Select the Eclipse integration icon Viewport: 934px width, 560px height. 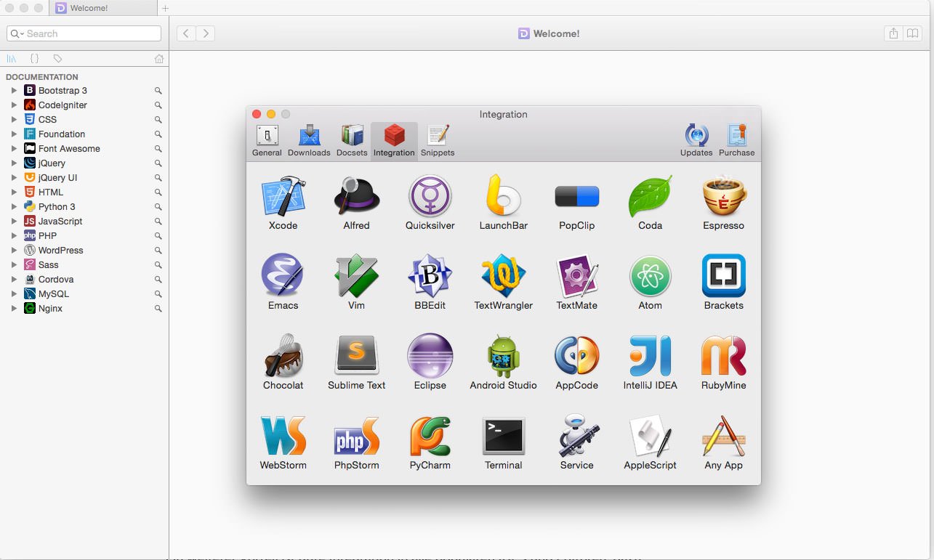tap(430, 355)
